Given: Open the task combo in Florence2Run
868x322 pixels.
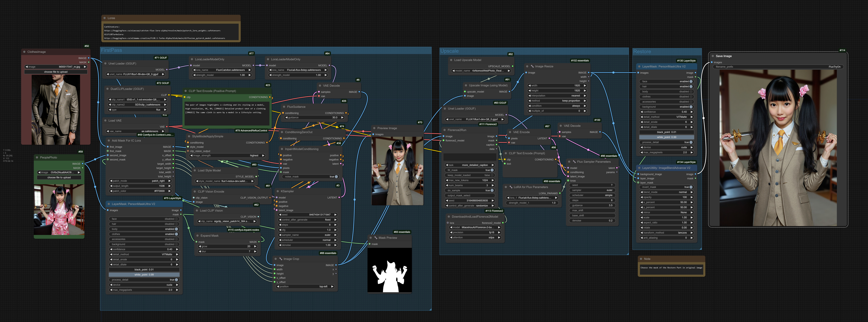Looking at the screenshot, I should 470,165.
